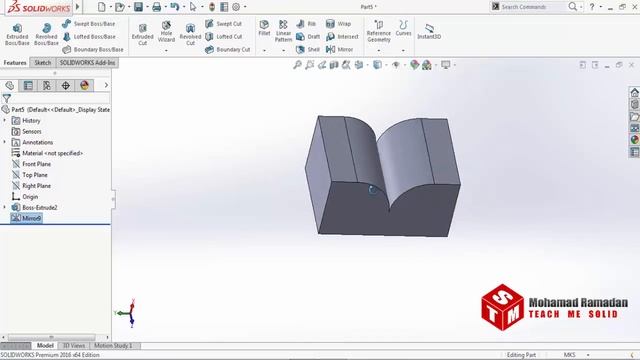
Task: Open dropdown under Reference Geometry
Action: point(379,50)
